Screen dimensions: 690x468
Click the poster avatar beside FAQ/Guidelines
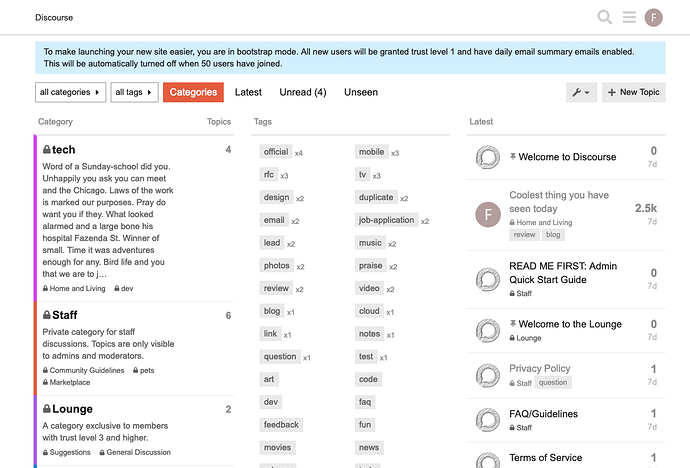pyautogui.click(x=488, y=420)
